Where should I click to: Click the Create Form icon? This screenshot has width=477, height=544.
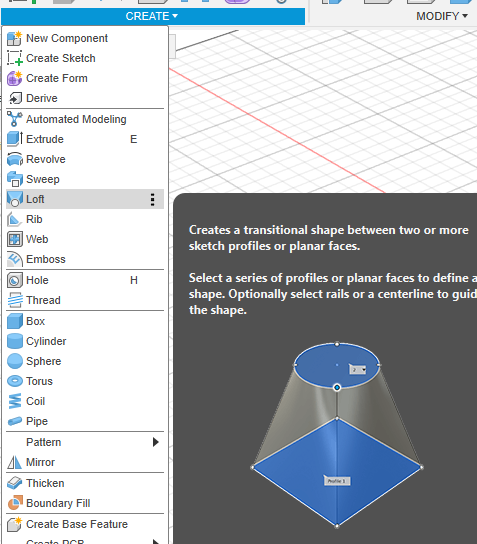point(15,78)
